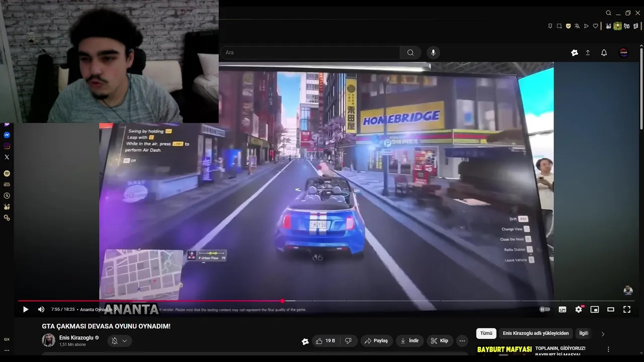The width and height of the screenshot is (644, 362).
Task: Open the account avatar menu
Action: click(623, 53)
